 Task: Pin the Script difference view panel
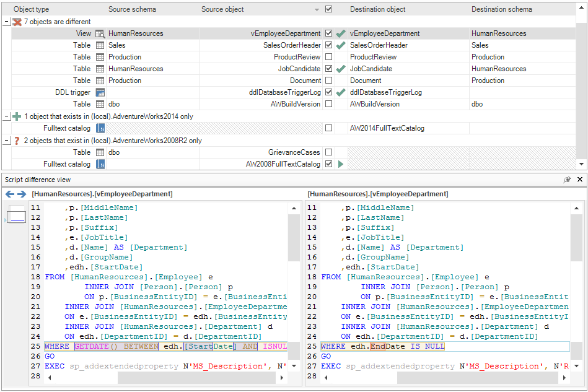click(x=567, y=180)
